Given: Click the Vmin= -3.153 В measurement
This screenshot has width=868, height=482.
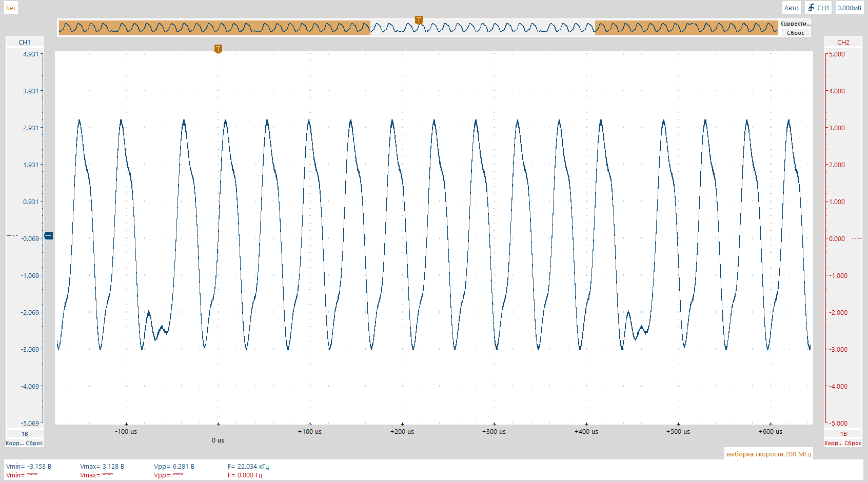Looking at the screenshot, I should 29,466.
